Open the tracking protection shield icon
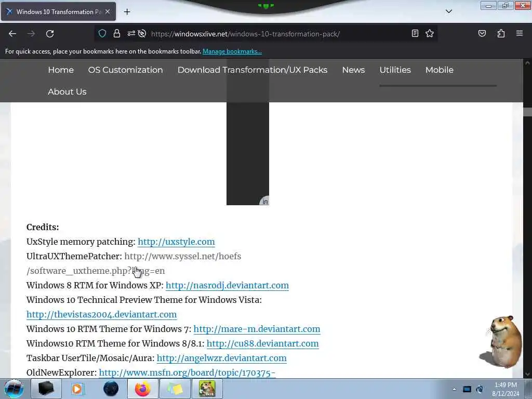This screenshot has width=532, height=399. tap(102, 33)
